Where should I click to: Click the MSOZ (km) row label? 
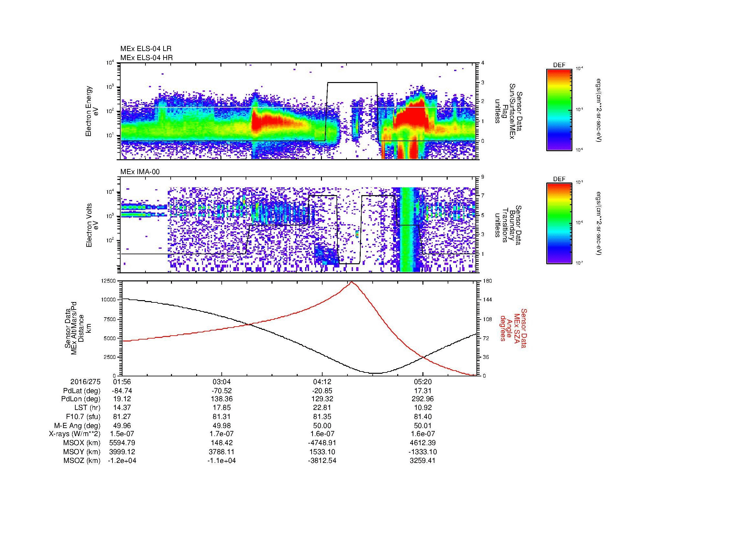coord(82,461)
